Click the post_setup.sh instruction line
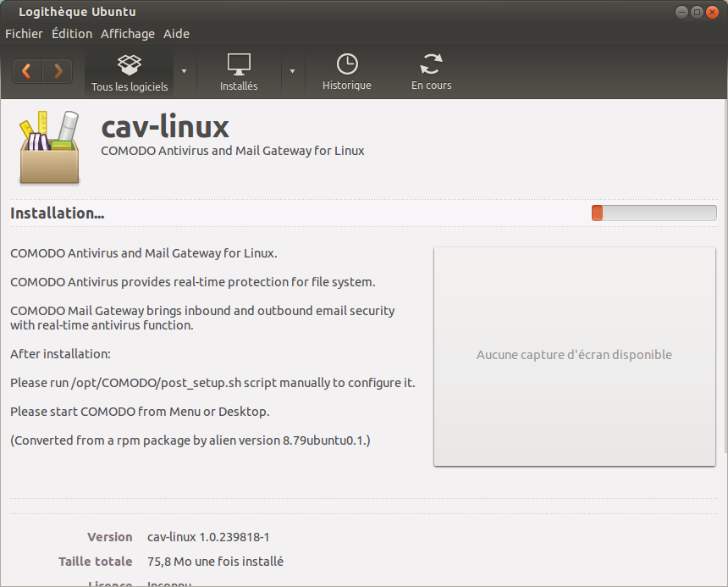This screenshot has width=728, height=587. tap(212, 383)
